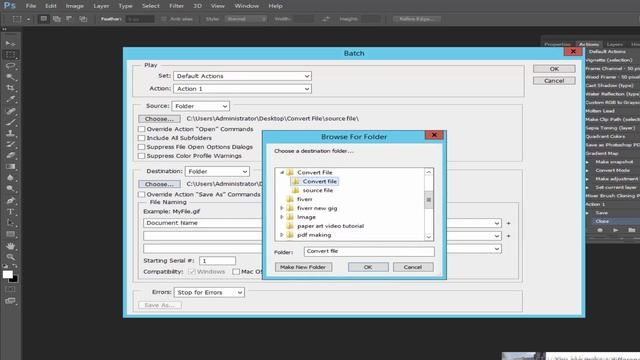This screenshot has height=360, width=640.
Task: Select the Spot Healing Brush tool
Action: click(10, 111)
